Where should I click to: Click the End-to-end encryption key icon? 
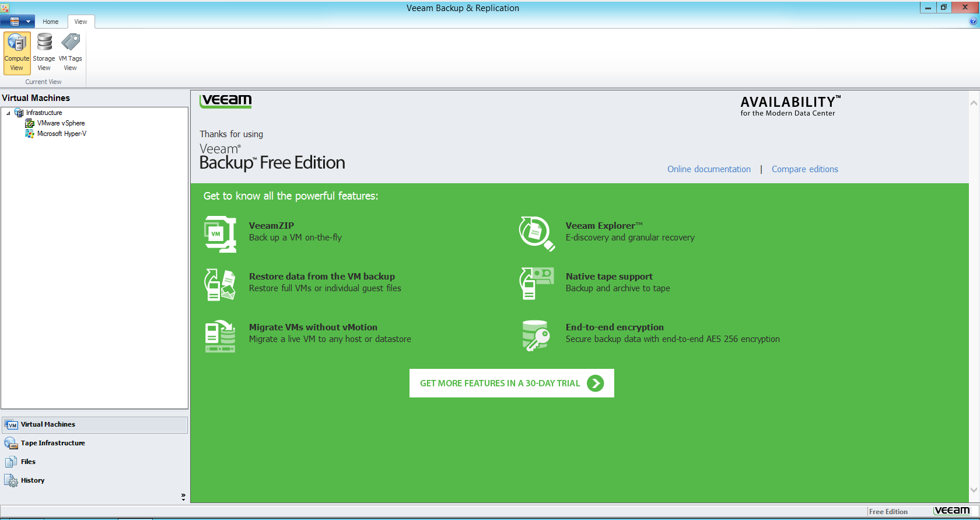[x=536, y=335]
